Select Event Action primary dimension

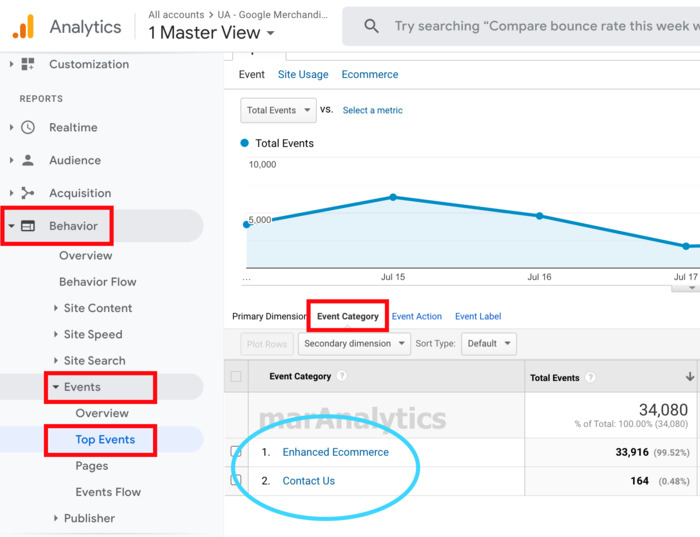(x=417, y=316)
